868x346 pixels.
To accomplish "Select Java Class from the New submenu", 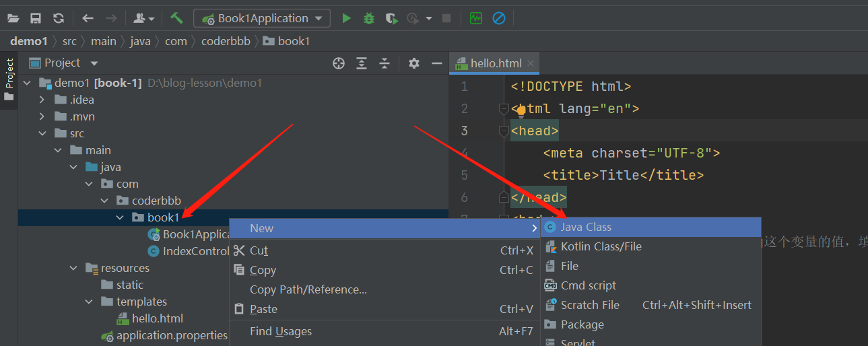I will point(586,227).
